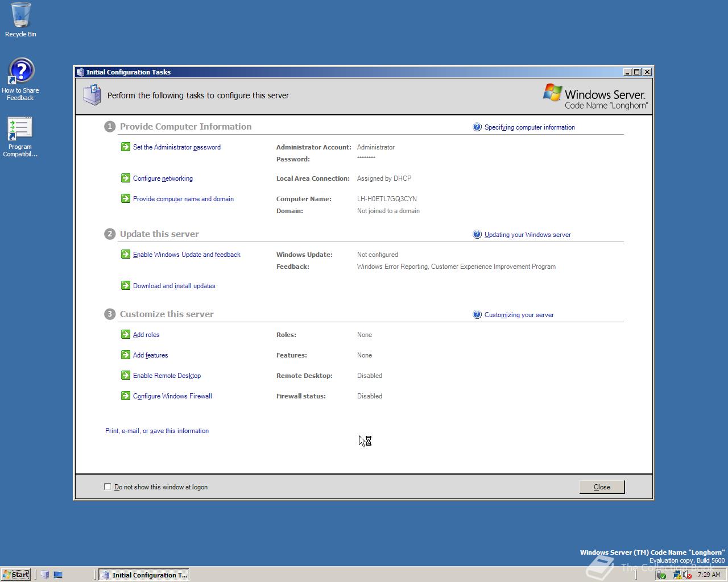Maximize the Initial Configuration Tasks window

pyautogui.click(x=637, y=72)
